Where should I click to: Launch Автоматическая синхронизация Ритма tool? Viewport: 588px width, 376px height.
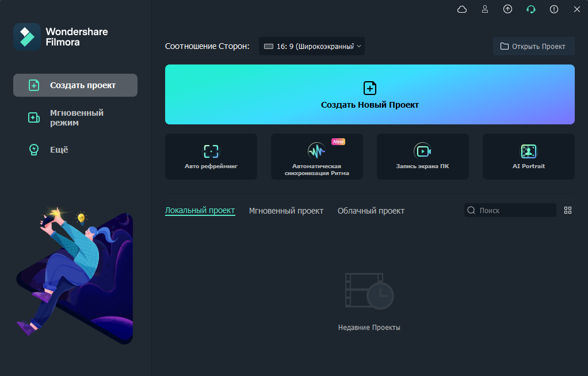[317, 157]
